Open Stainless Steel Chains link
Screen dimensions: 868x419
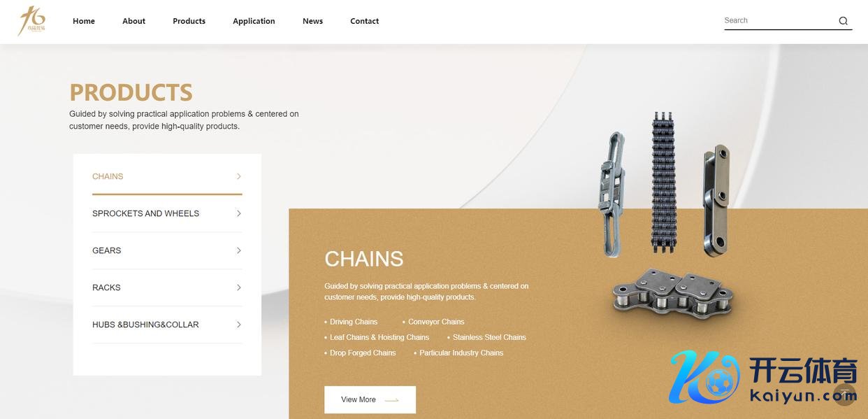point(489,337)
